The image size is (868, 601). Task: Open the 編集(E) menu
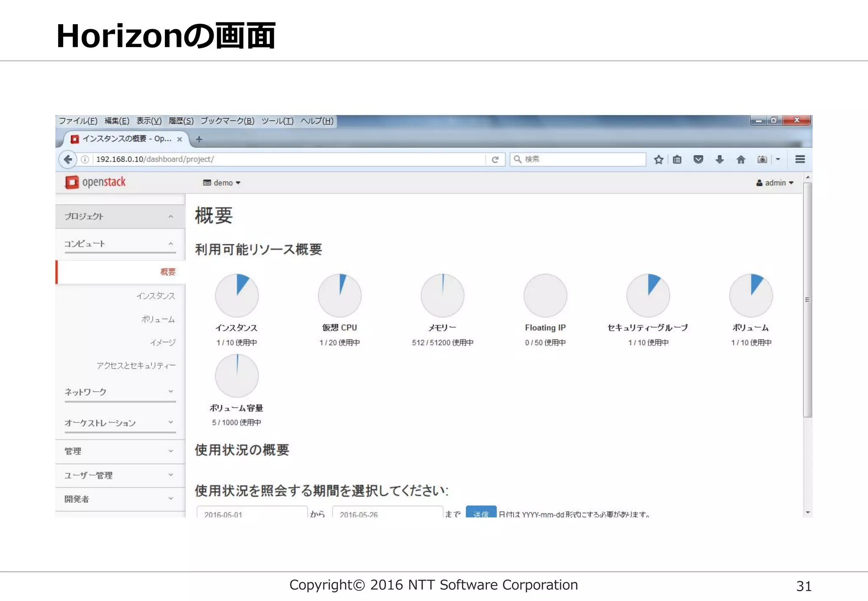[x=117, y=121]
